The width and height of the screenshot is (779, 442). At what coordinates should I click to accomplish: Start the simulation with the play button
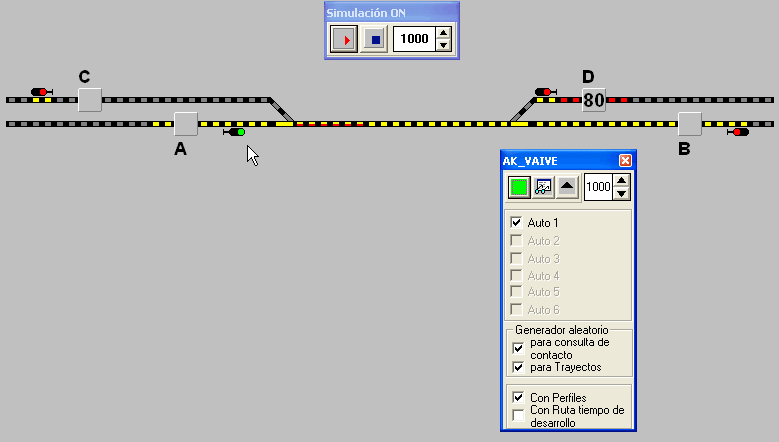[343, 39]
